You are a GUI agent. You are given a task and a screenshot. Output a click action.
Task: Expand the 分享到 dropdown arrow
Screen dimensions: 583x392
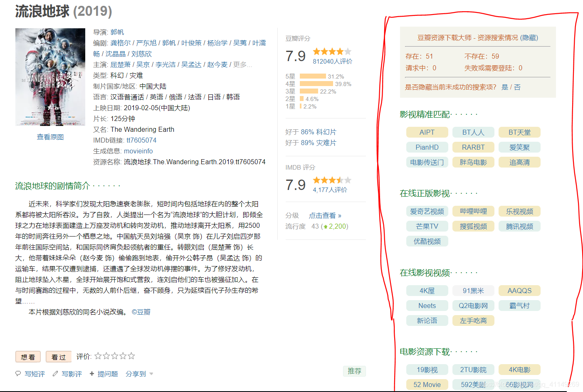(151, 374)
